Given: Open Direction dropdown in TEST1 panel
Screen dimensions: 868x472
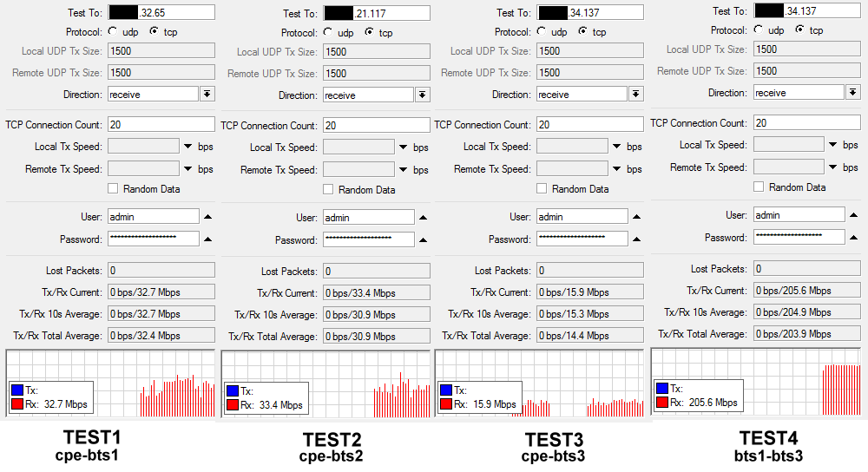Looking at the screenshot, I should coord(207,94).
